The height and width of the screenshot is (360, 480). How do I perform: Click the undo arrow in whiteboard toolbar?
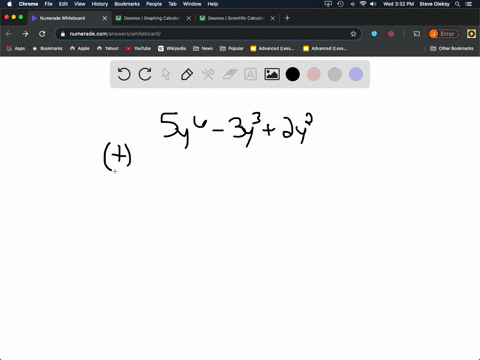(x=124, y=74)
